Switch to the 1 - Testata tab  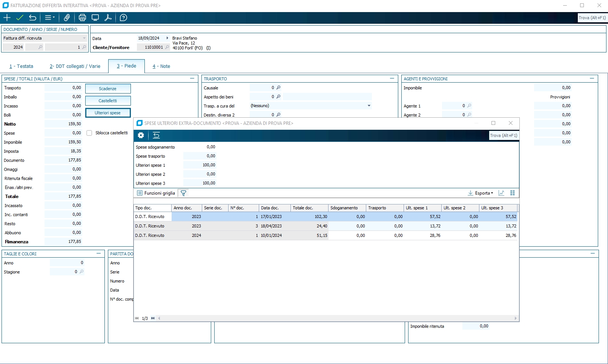(x=21, y=66)
